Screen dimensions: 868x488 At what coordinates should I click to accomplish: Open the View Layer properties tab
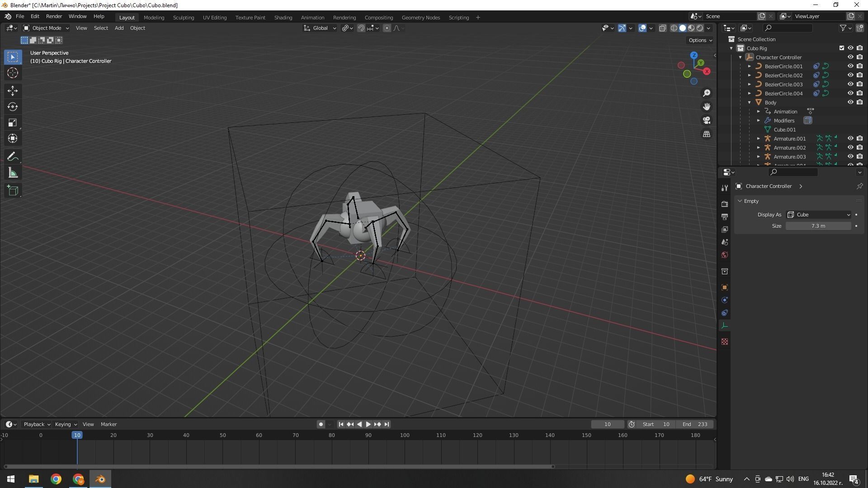725,230
